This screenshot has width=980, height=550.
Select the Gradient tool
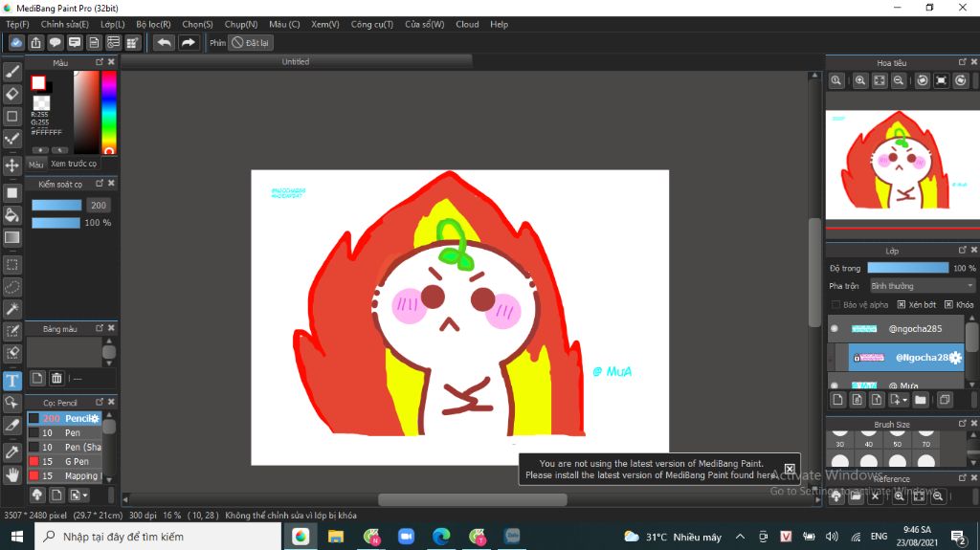[11, 237]
